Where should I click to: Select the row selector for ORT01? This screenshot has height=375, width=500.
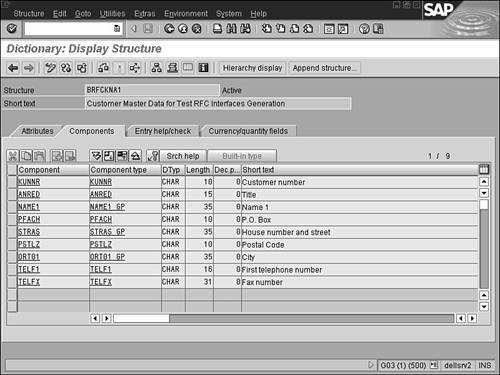click(12, 257)
